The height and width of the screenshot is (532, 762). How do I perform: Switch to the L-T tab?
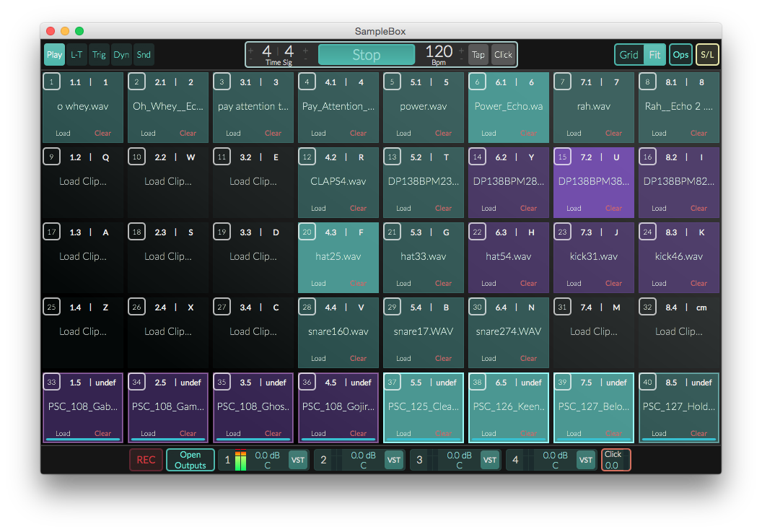pyautogui.click(x=76, y=54)
